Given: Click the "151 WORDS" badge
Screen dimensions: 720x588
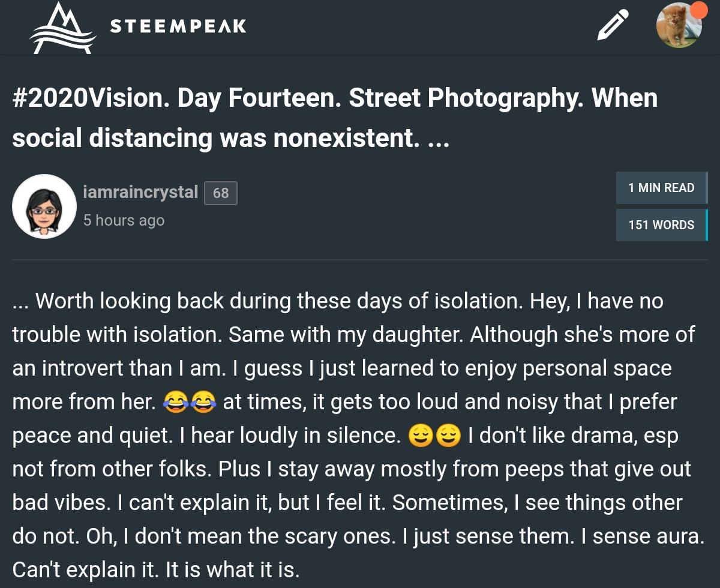Looking at the screenshot, I should [x=661, y=225].
